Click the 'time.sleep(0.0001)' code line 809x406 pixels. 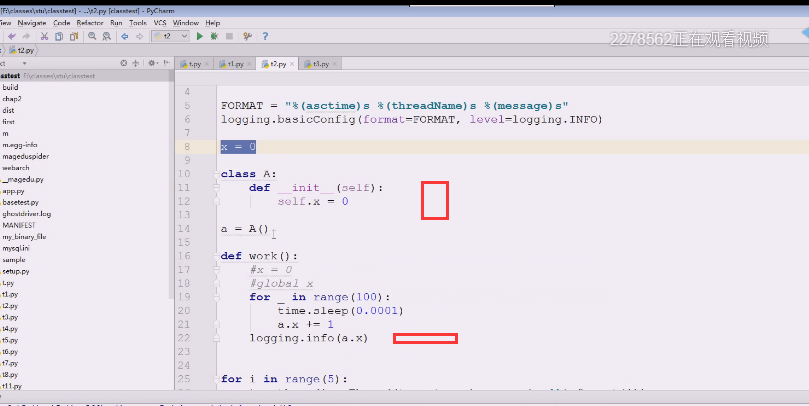341,311
